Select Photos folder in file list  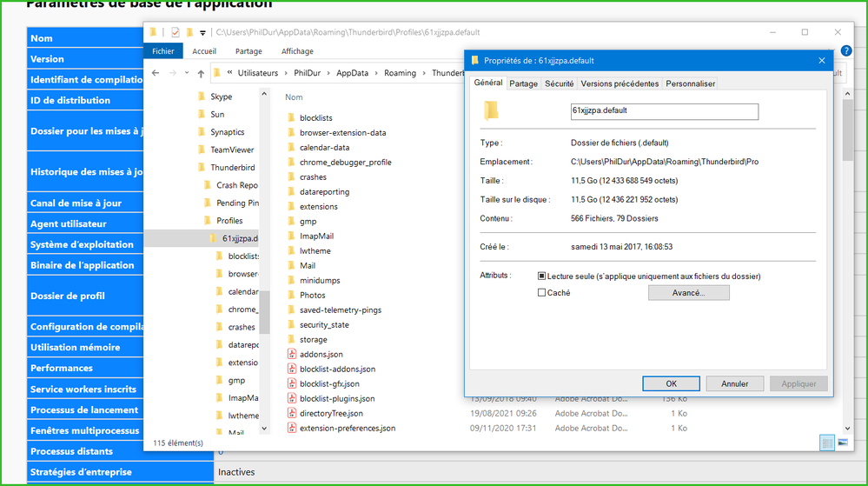[x=312, y=296]
